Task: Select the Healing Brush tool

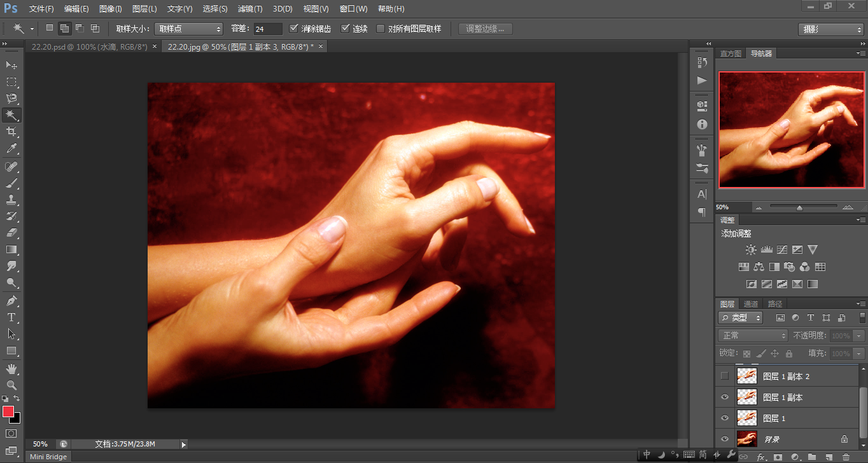Action: point(11,167)
